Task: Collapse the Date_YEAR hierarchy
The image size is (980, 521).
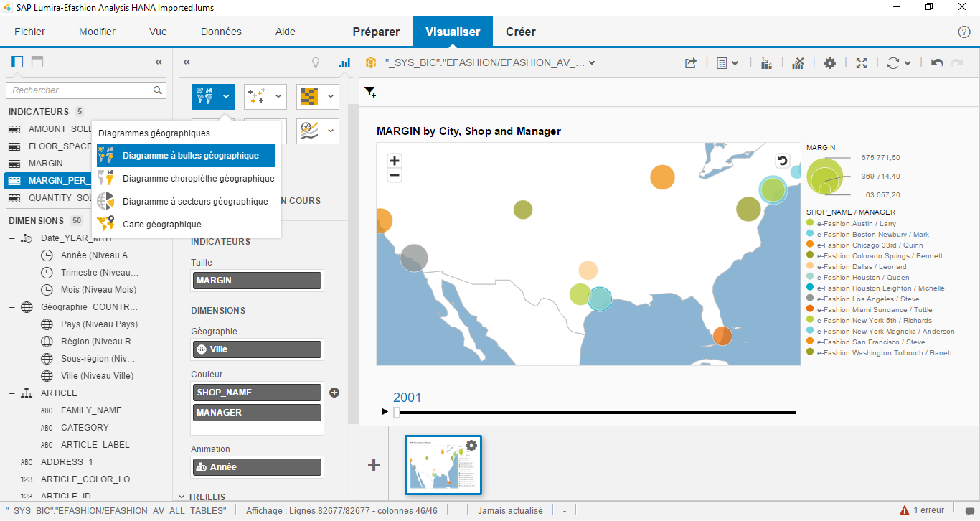Action: coord(12,238)
